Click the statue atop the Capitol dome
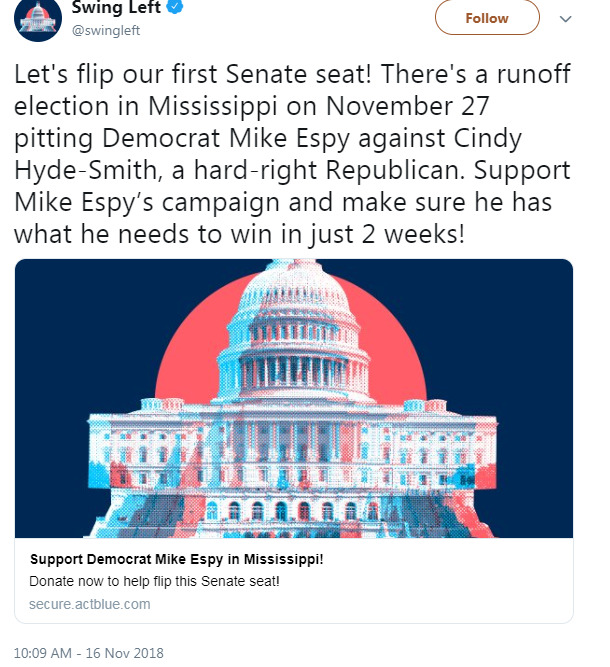The image size is (610, 667). click(294, 270)
